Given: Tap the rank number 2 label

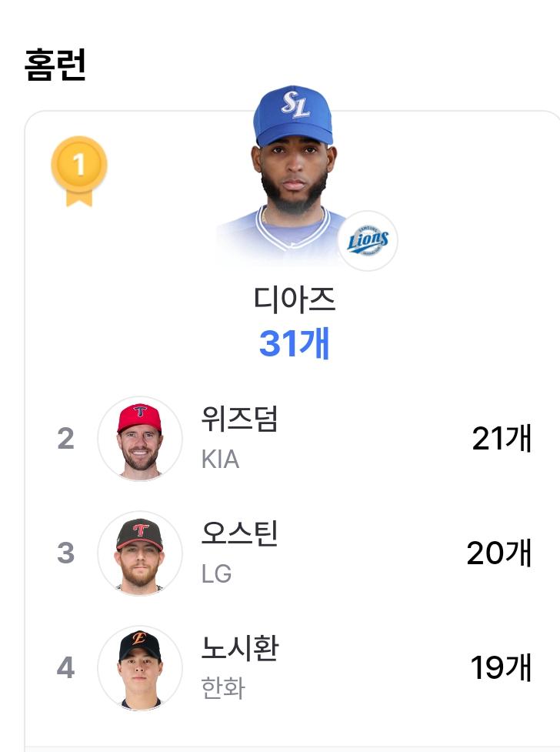Looking at the screenshot, I should (x=65, y=439).
